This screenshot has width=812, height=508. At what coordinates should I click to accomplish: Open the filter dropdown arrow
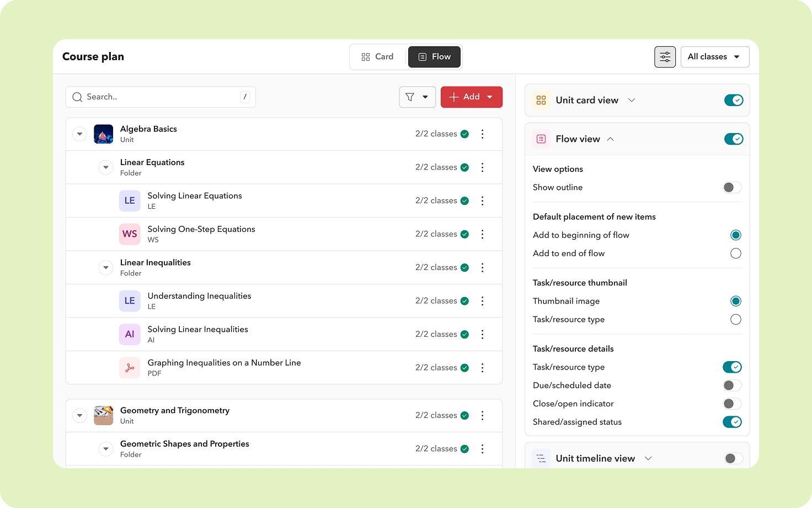click(x=425, y=97)
